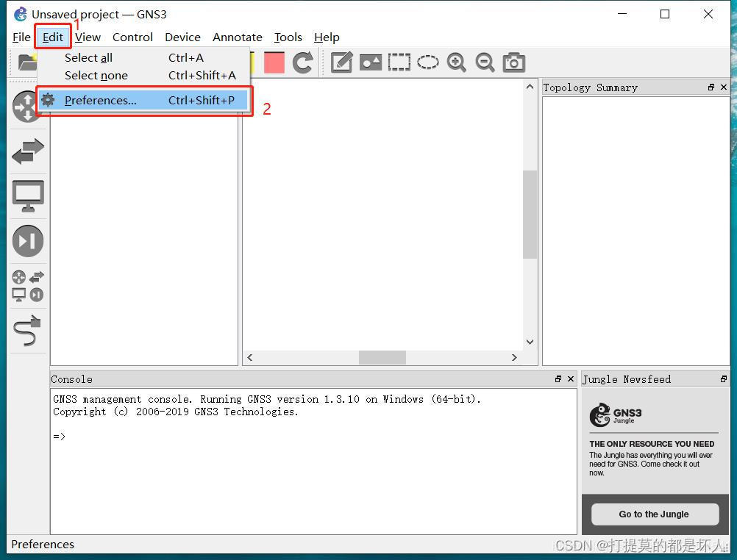This screenshot has height=560, width=737.
Task: Click the GNS3 Jungle logo
Action: [x=616, y=414]
